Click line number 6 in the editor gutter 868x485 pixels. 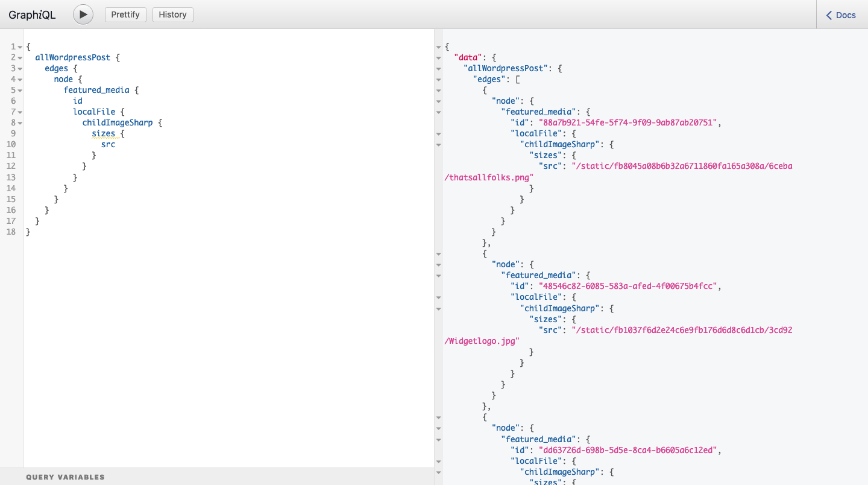point(13,101)
